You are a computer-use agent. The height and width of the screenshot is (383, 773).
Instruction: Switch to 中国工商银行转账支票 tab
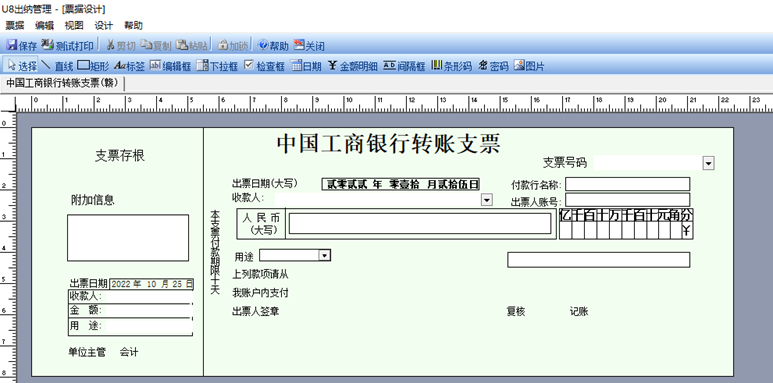point(63,83)
